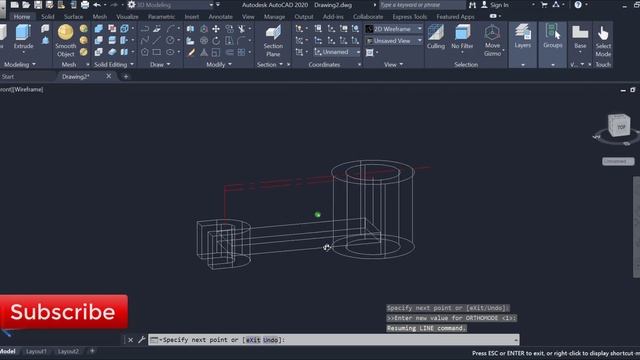The image size is (640, 360).
Task: Open the Visualize ribbon tab
Action: click(127, 17)
